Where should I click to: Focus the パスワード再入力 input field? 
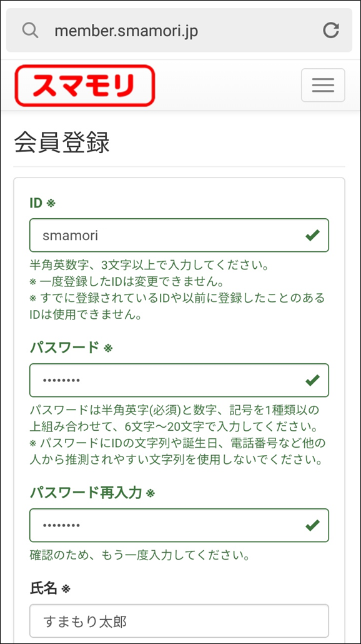(179, 525)
